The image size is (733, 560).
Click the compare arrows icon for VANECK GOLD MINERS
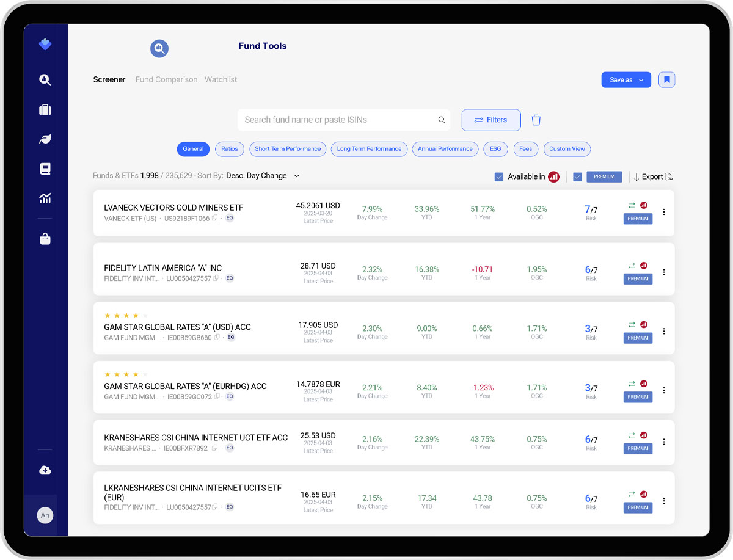click(632, 206)
